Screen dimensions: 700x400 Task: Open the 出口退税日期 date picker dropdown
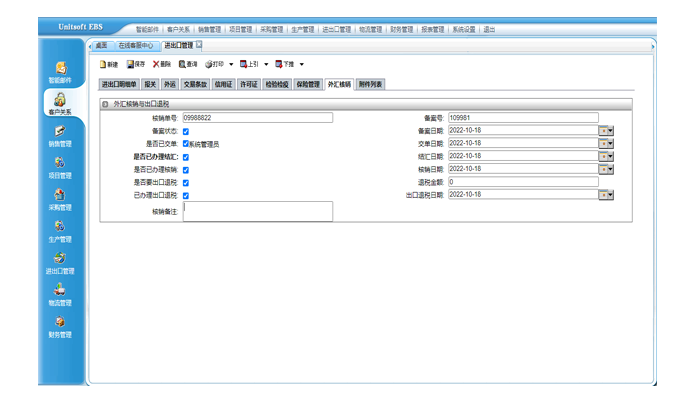pos(606,195)
